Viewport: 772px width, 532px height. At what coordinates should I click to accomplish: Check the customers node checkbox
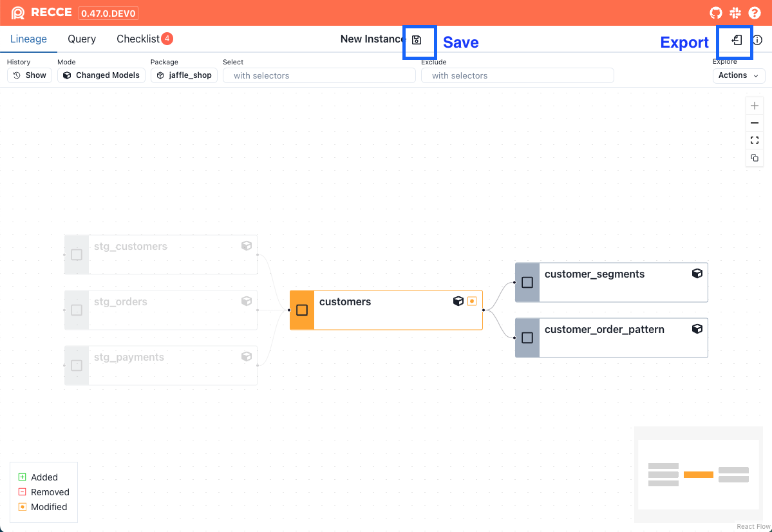pos(302,310)
